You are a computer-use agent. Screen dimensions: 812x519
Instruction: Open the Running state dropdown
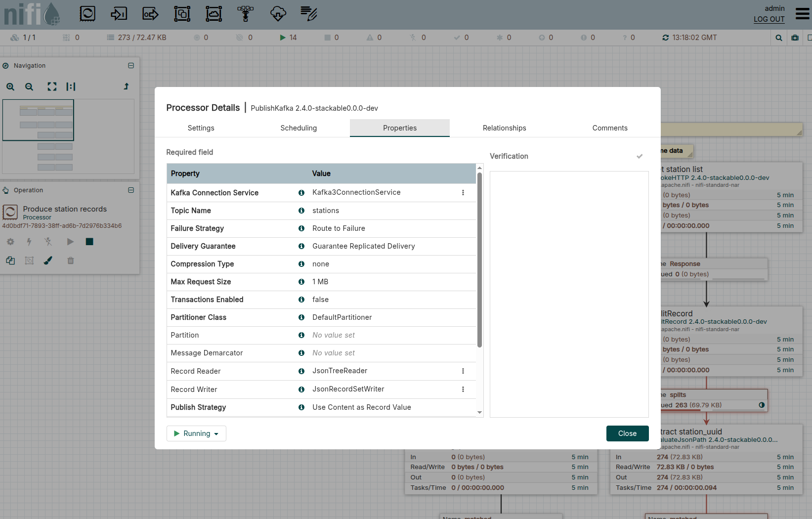[x=196, y=433]
